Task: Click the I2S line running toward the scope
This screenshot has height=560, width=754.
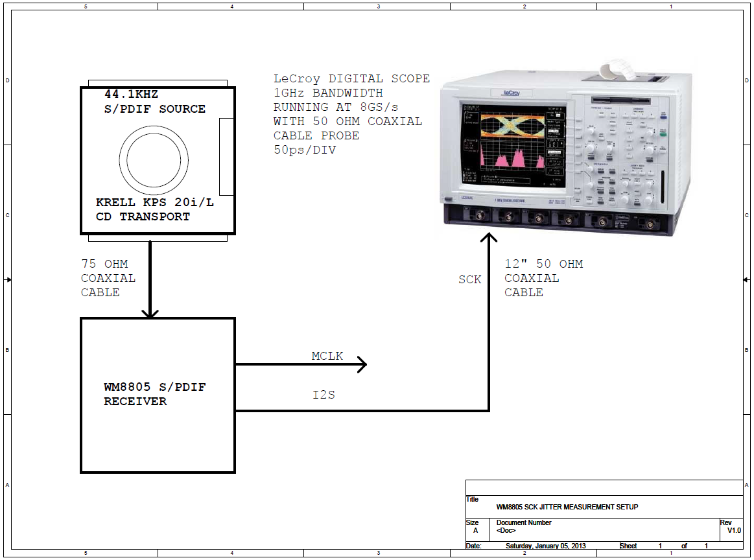Action: (x=362, y=410)
